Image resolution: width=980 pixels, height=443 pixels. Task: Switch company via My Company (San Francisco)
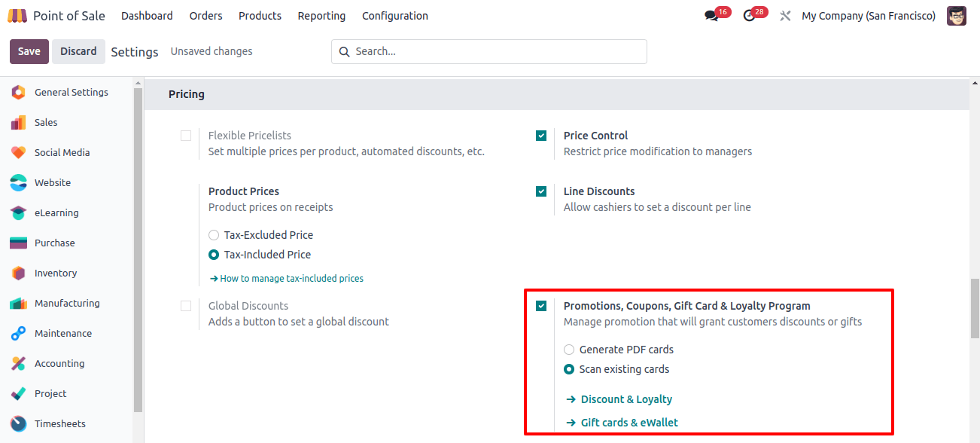(869, 16)
